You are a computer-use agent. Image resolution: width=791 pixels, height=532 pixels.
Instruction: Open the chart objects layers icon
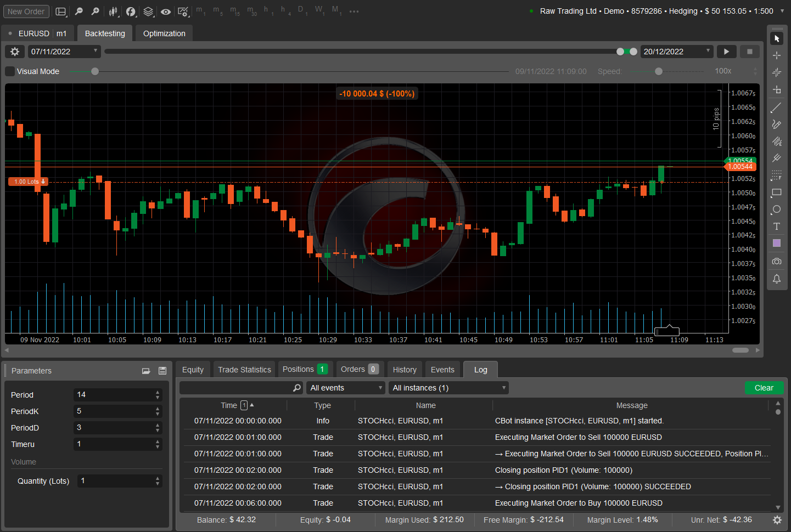pyautogui.click(x=148, y=12)
